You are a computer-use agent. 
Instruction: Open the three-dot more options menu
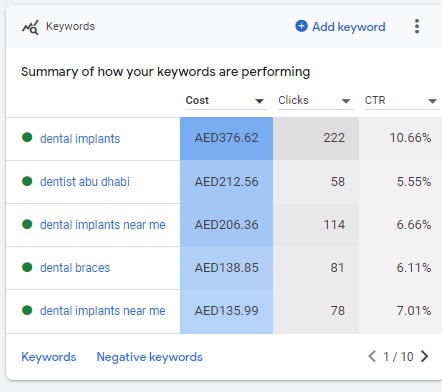pyautogui.click(x=417, y=26)
